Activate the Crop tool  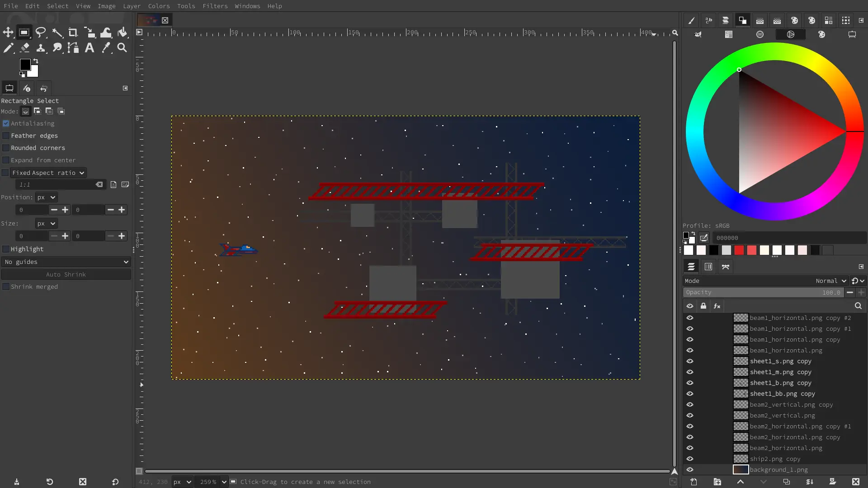click(x=73, y=32)
